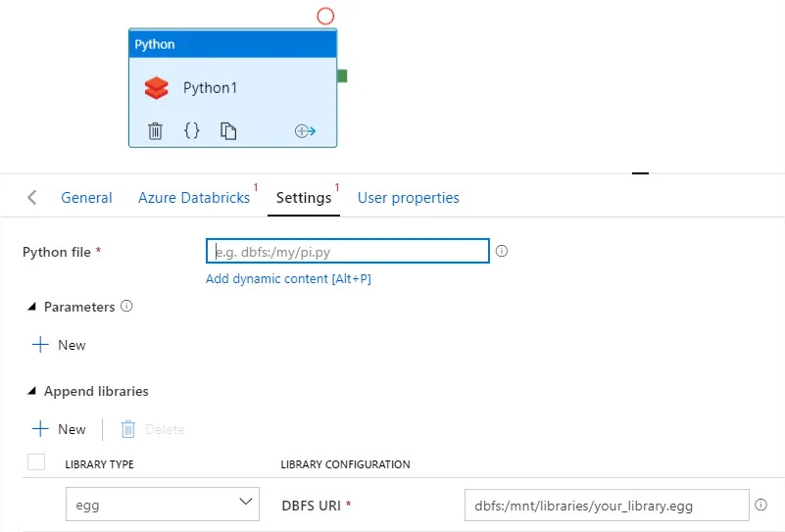Delete the Python1 activity using the trash icon

click(155, 131)
